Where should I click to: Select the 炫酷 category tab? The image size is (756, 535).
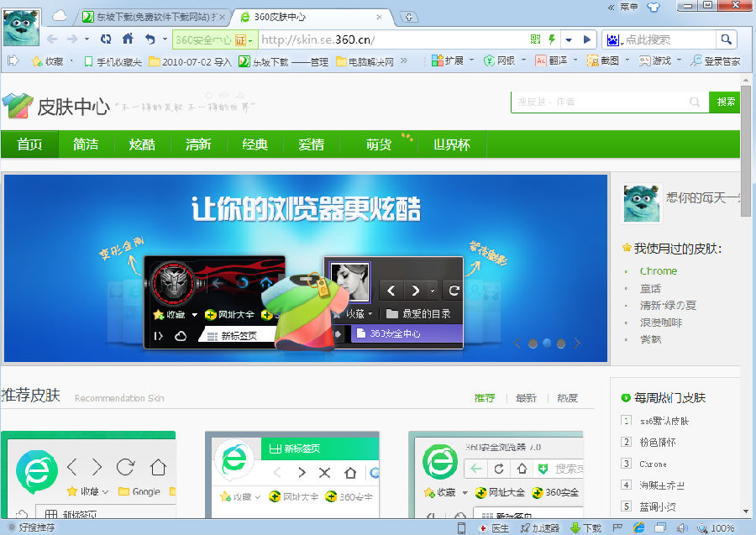click(142, 144)
